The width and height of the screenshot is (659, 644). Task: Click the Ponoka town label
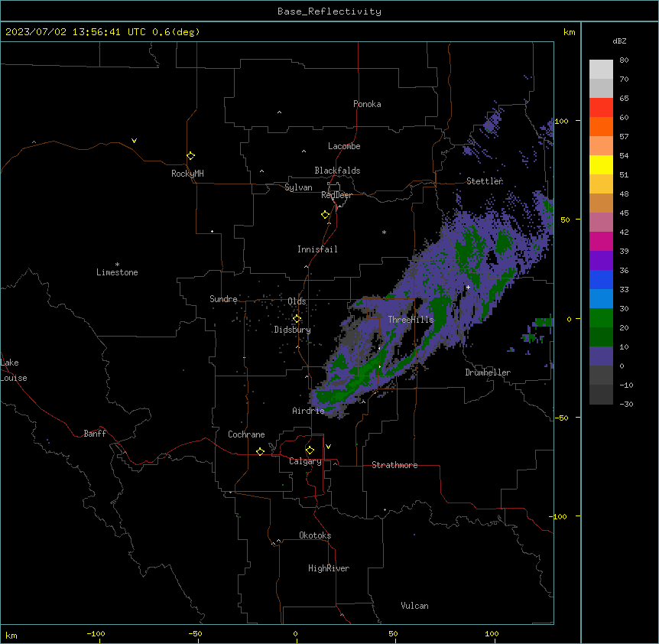(367, 104)
